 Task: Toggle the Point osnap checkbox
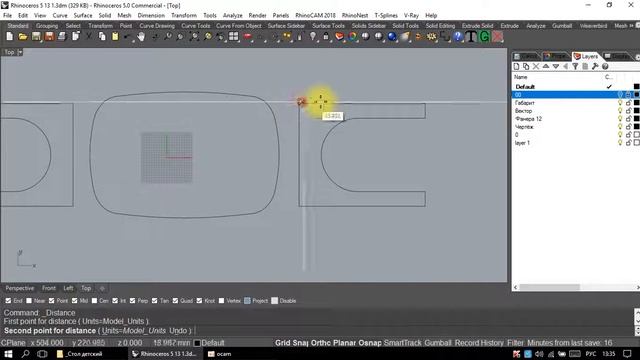[x=51, y=301]
